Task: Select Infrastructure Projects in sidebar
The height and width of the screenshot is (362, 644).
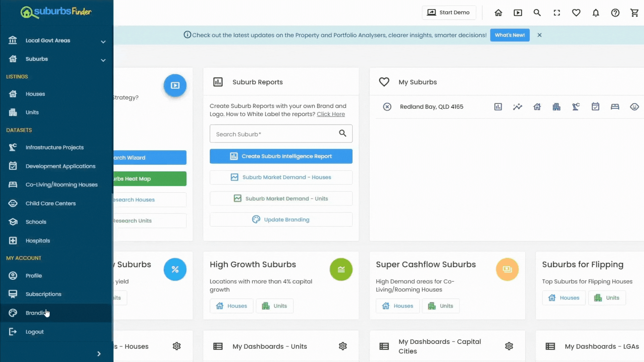Action: [54, 147]
